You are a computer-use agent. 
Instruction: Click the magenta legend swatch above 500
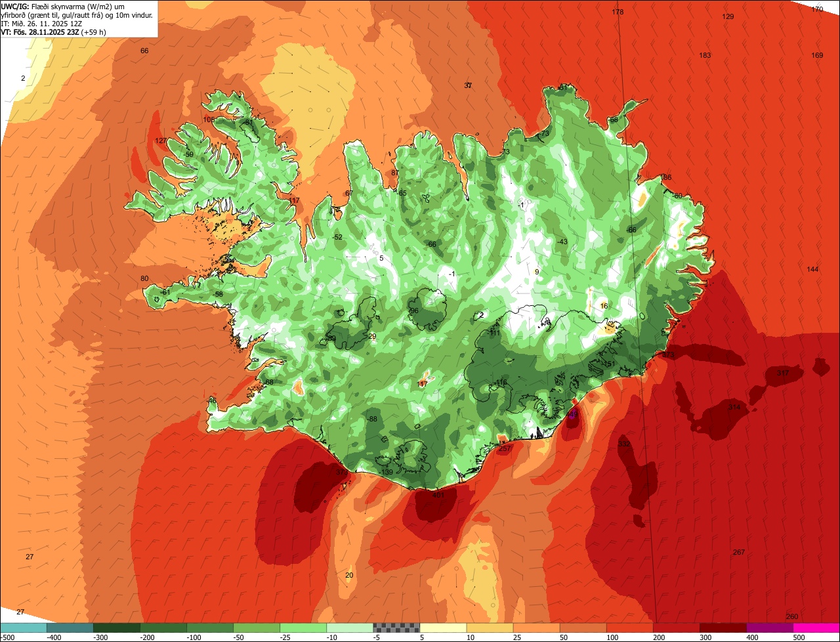coord(816,628)
